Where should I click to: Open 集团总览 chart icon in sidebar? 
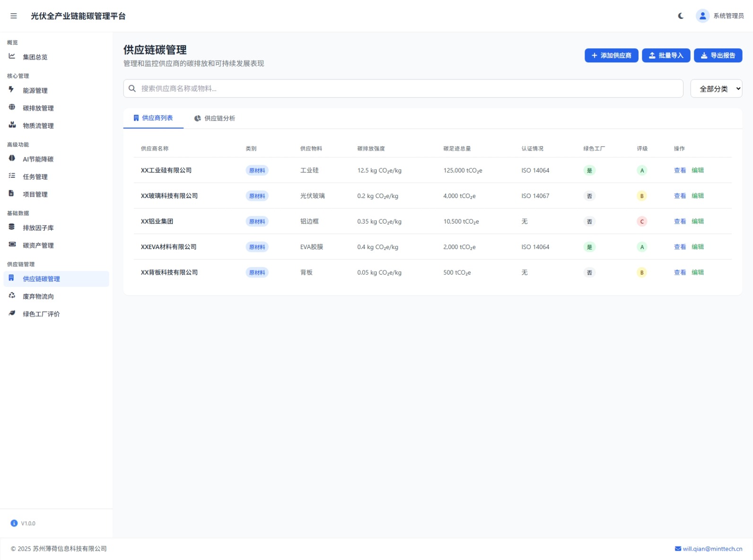pyautogui.click(x=12, y=56)
